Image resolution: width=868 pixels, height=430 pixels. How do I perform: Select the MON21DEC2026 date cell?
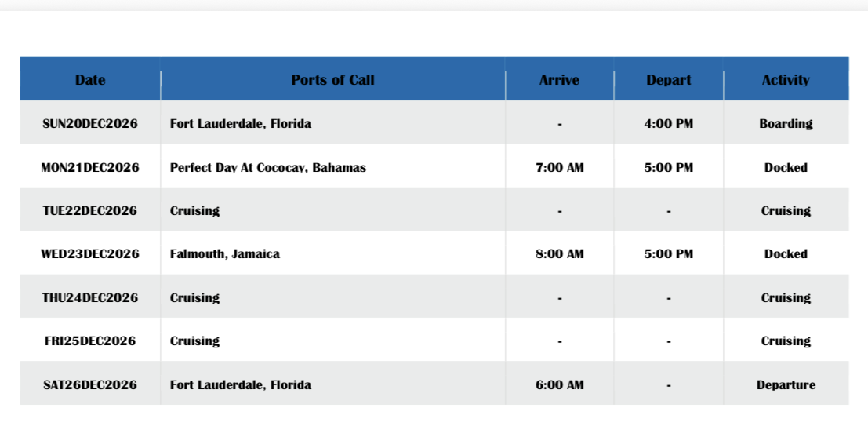(x=90, y=167)
